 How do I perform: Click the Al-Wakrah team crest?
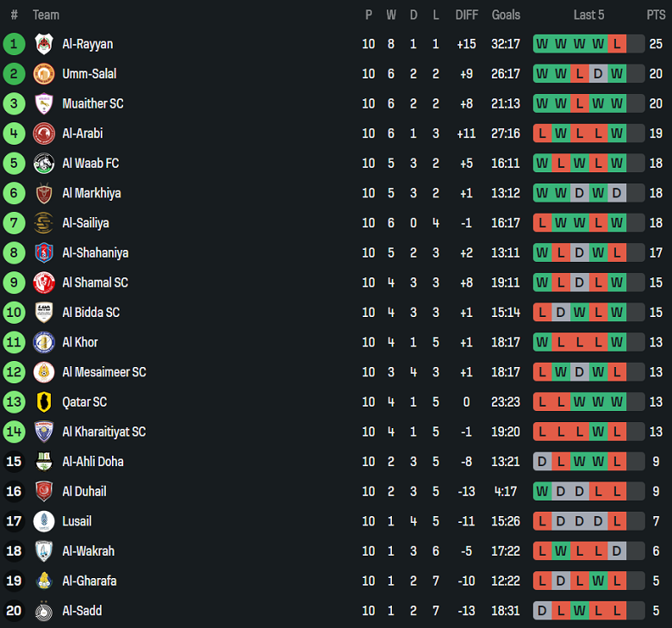coord(44,551)
